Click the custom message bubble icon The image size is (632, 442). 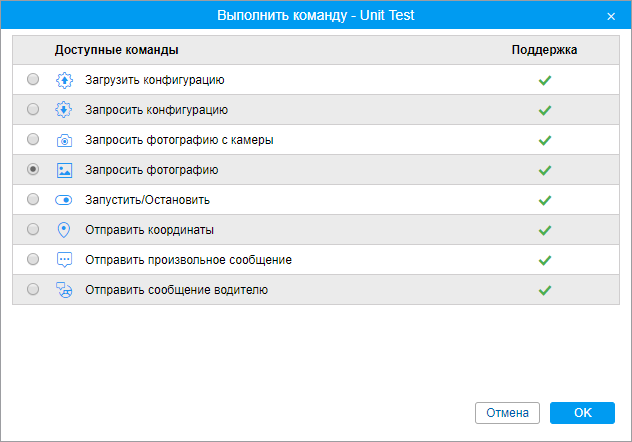point(64,260)
